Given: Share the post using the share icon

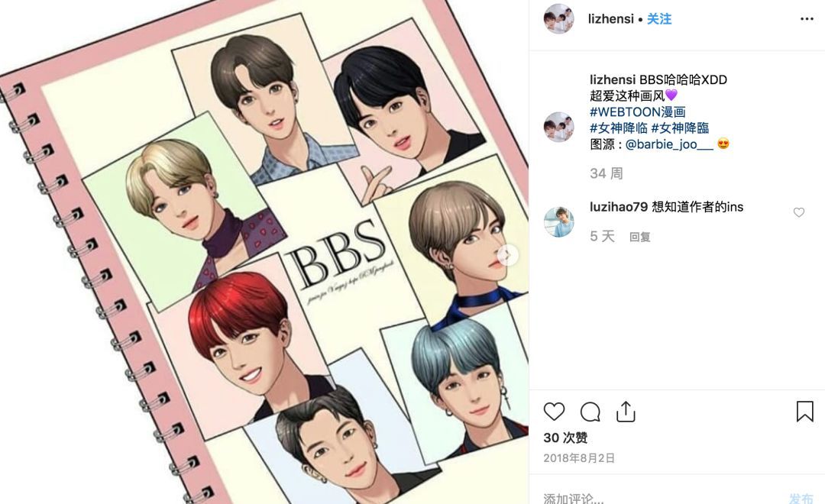Looking at the screenshot, I should pos(626,412).
